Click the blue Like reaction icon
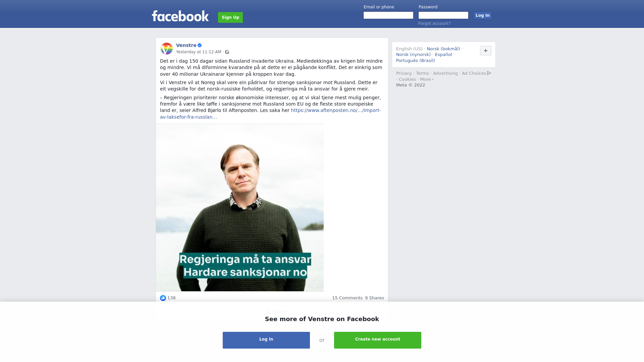Screen dimensions: 644x362 pos(163,298)
